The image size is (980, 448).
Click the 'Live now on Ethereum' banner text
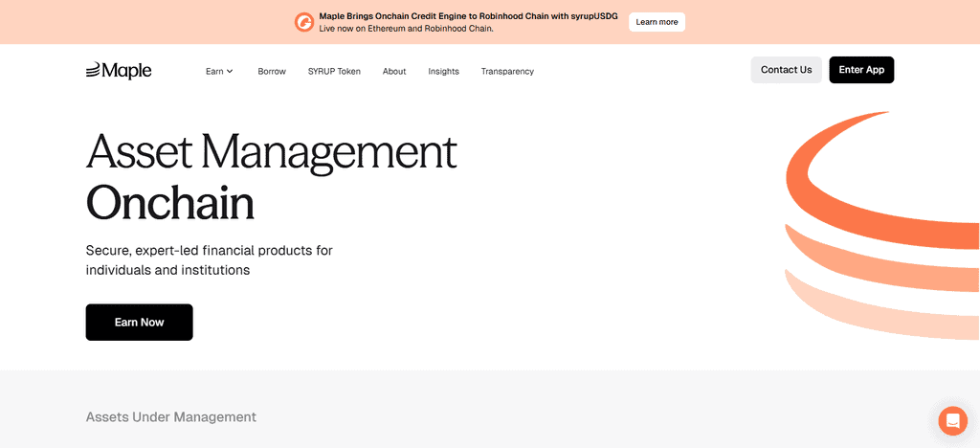click(x=406, y=29)
